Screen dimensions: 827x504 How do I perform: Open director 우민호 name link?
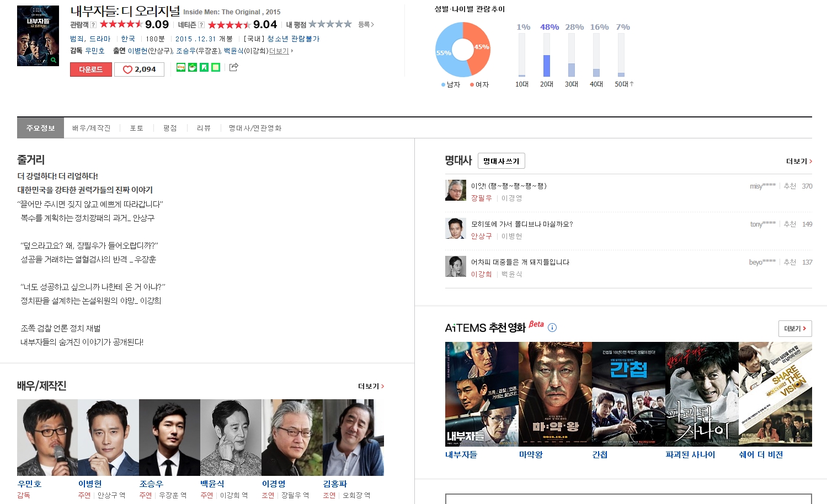(95, 51)
